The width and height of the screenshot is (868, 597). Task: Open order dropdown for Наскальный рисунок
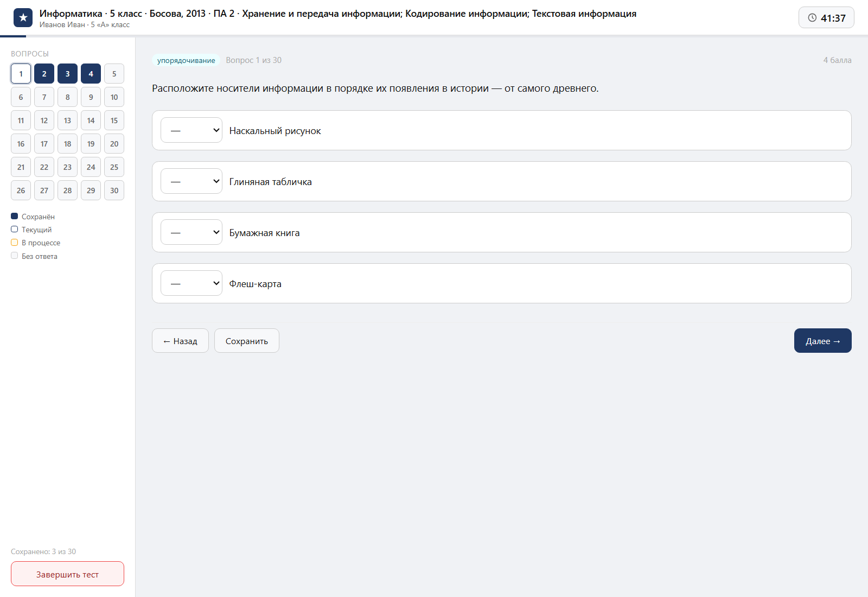[x=192, y=130]
